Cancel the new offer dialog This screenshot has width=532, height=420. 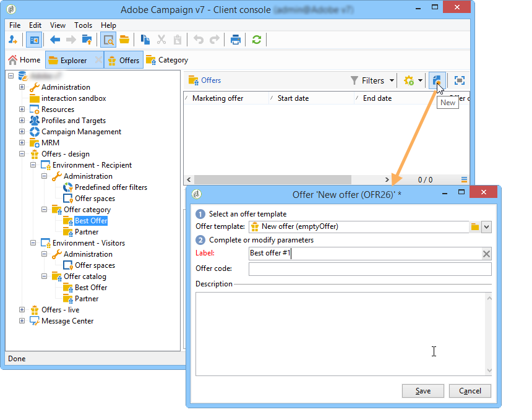click(470, 391)
